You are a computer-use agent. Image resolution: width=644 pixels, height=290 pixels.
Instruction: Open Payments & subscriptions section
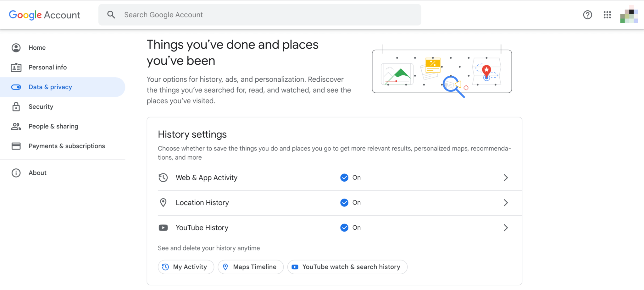coord(63,146)
